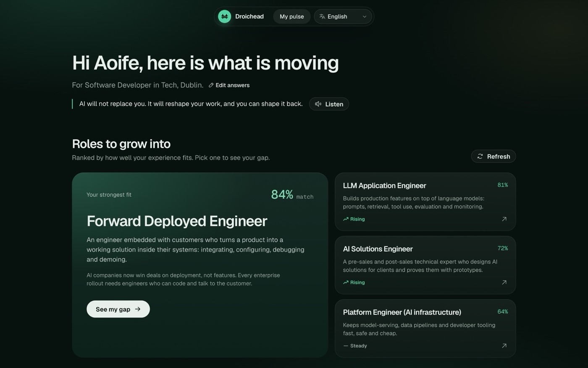The height and width of the screenshot is (368, 588).
Task: Click the arrow icon on LLM Application Engineer card
Action: click(x=504, y=219)
